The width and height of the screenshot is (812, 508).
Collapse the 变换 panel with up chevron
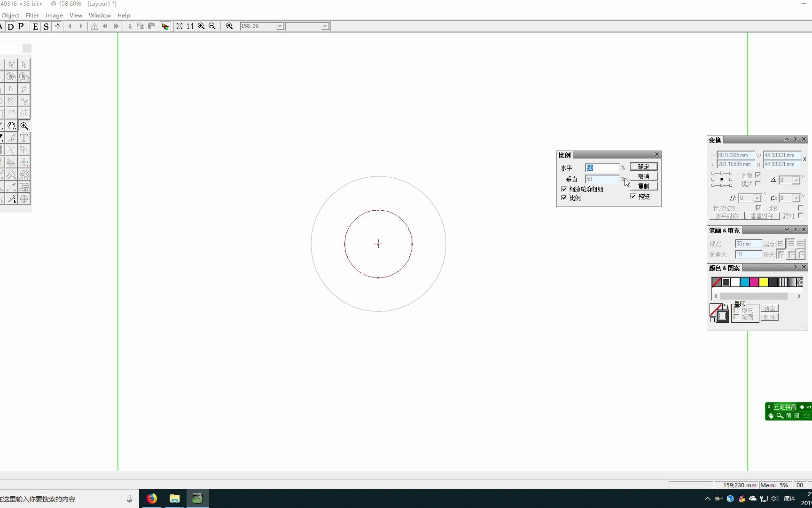coord(787,139)
